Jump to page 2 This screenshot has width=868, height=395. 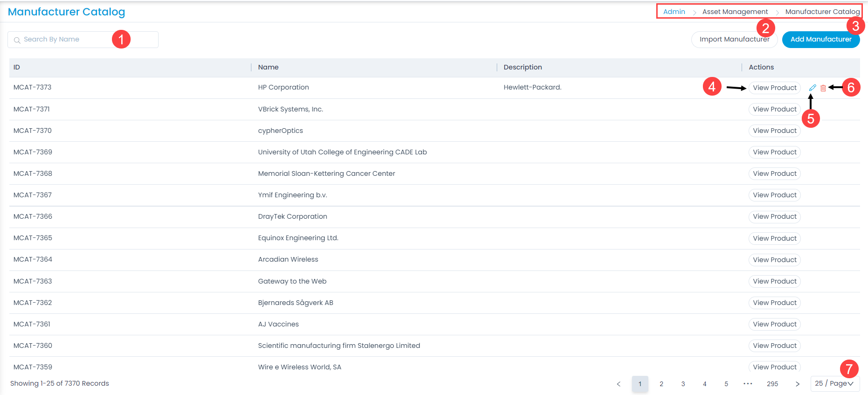(661, 384)
